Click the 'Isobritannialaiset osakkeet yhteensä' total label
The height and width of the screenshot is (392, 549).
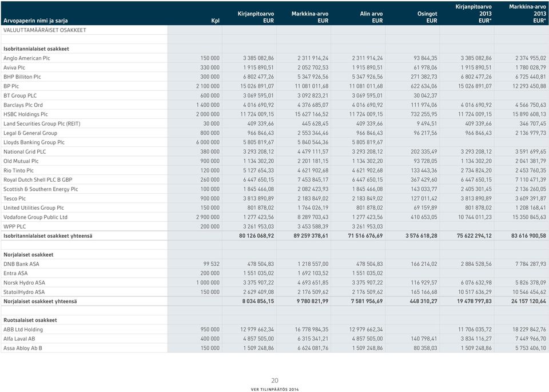pyautogui.click(x=48, y=236)
